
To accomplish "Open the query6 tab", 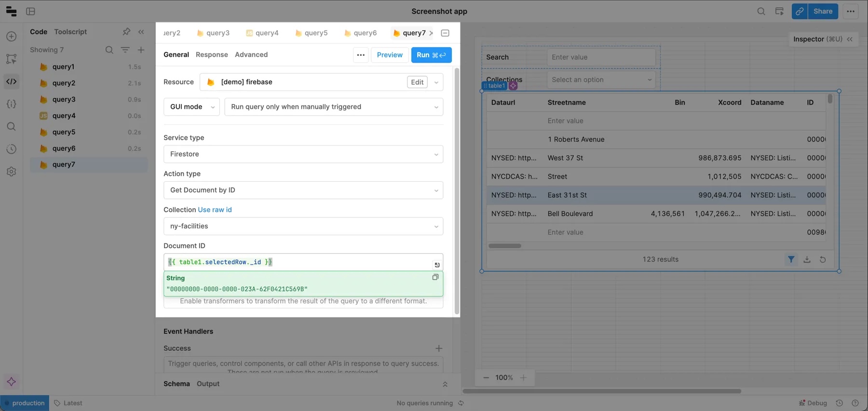I will [x=360, y=33].
